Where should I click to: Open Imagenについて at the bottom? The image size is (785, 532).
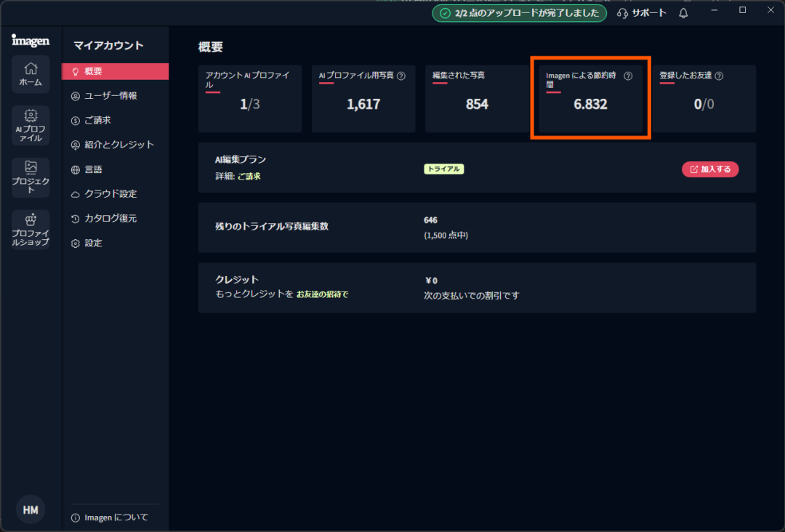[116, 517]
